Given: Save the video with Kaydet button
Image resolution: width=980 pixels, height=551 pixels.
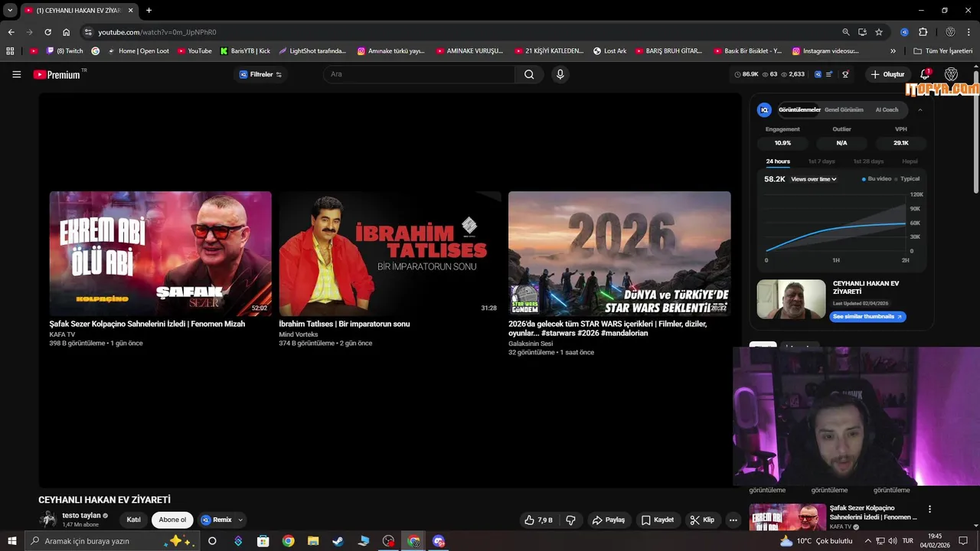Looking at the screenshot, I should (657, 520).
